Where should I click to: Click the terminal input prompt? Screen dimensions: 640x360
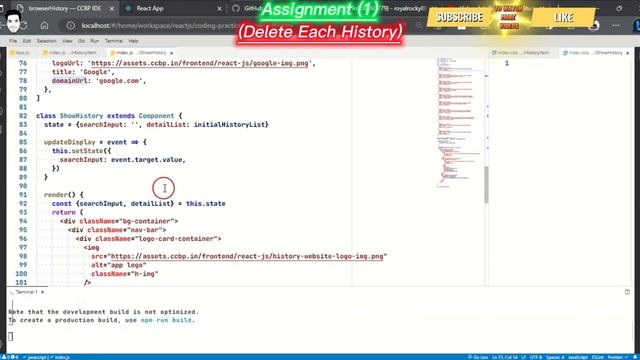pyautogui.click(x=11, y=336)
